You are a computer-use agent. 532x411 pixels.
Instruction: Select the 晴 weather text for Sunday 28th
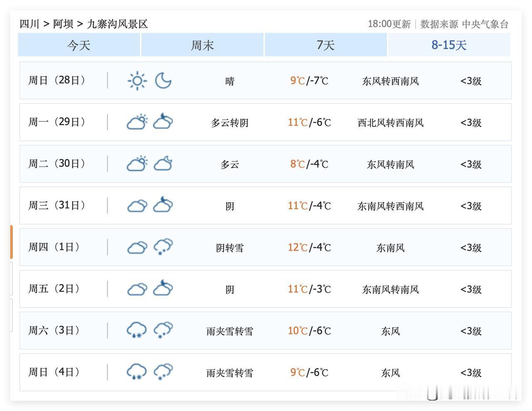229,81
